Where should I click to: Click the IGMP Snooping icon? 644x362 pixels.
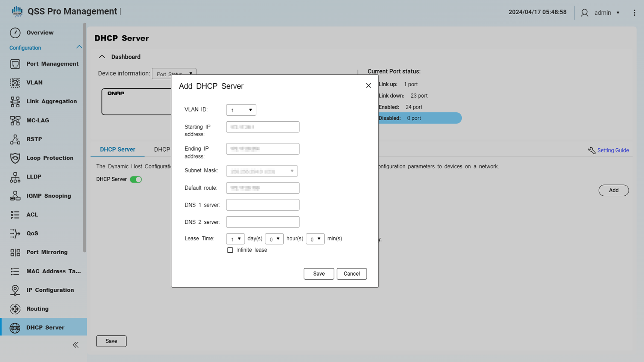click(x=15, y=196)
